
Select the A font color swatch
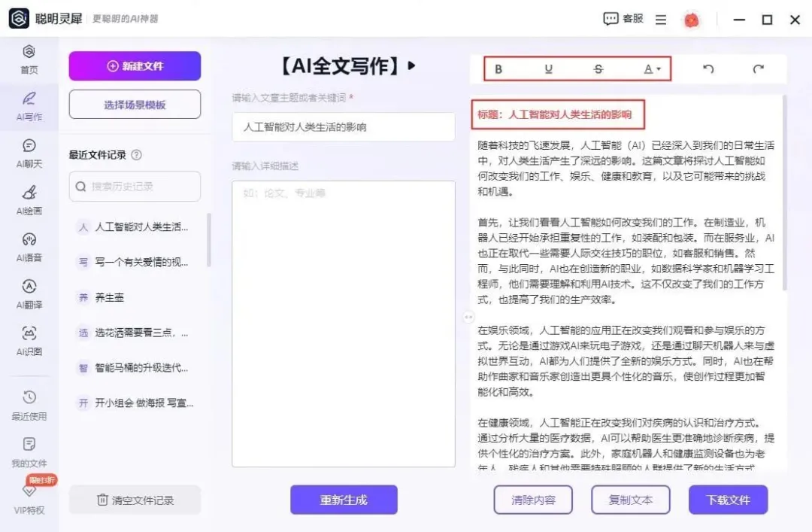[x=648, y=68]
